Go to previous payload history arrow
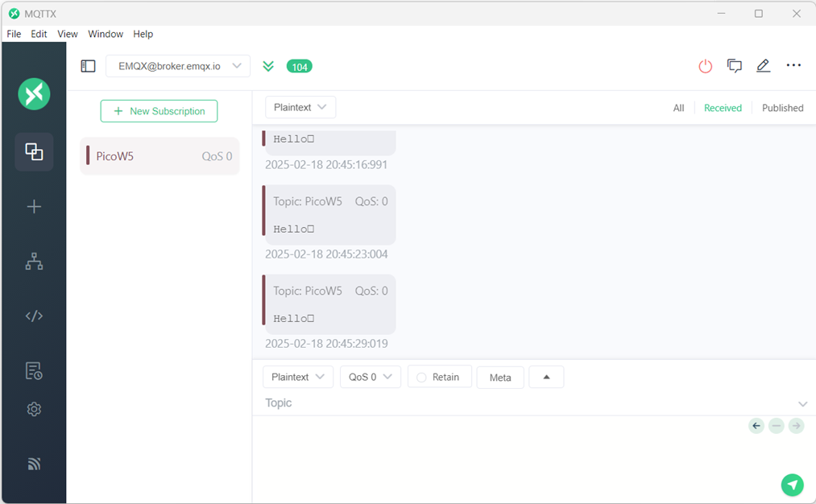Screen dimensions: 816x504 point(756,426)
